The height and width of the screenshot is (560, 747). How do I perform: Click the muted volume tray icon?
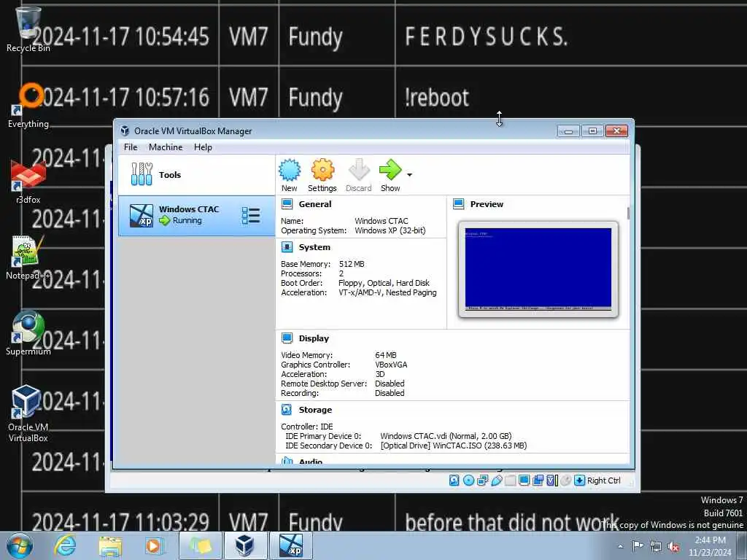[673, 546]
